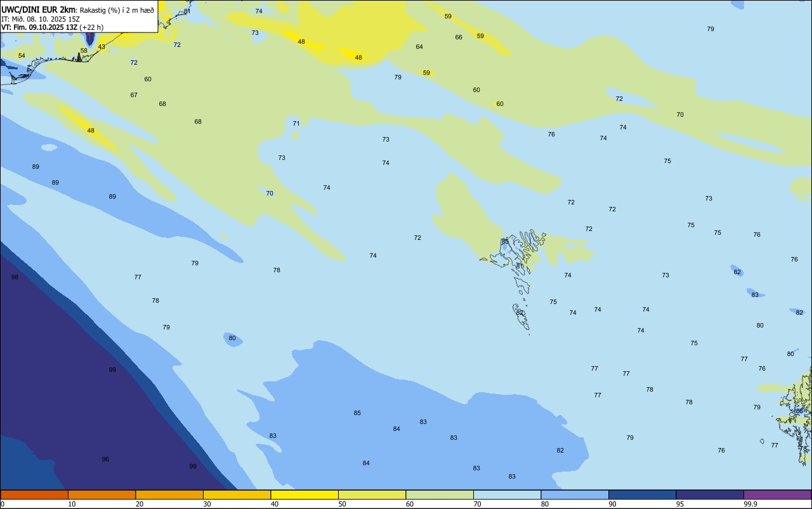Select the 95–99.9 navy legend swatch
The height and width of the screenshot is (509, 812).
point(710,494)
